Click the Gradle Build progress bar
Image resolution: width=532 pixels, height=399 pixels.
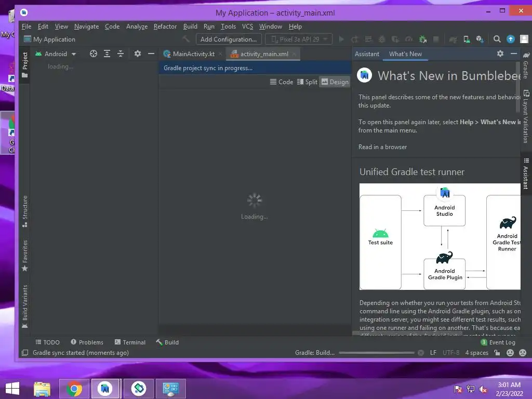[x=377, y=353]
